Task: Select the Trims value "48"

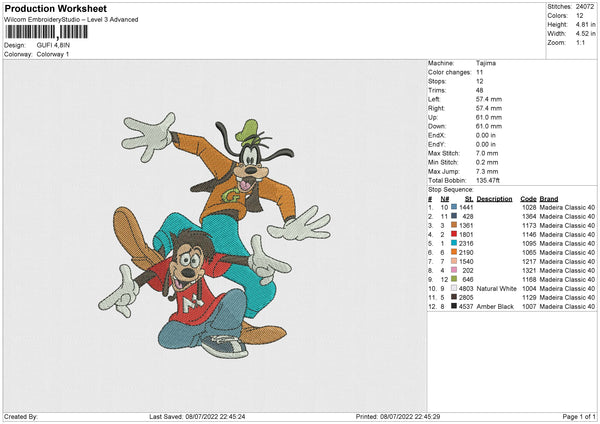Action: tap(479, 90)
